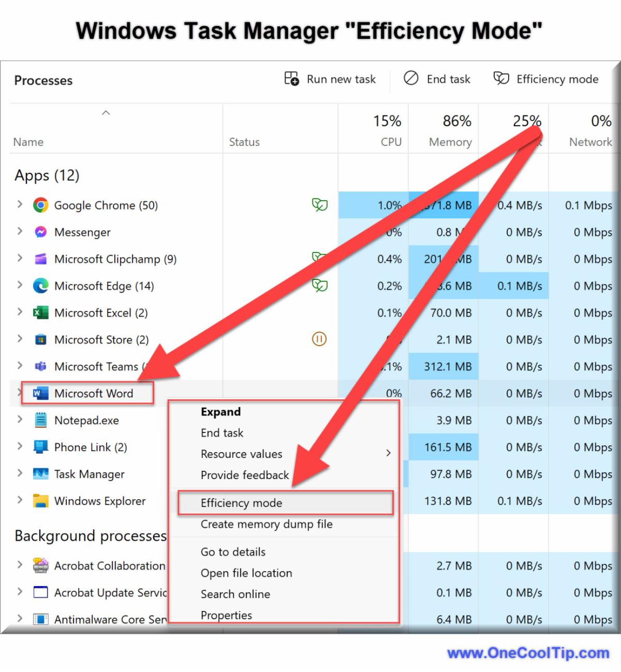The width and height of the screenshot is (621, 672).
Task: Click the Run new task button
Action: click(x=330, y=79)
